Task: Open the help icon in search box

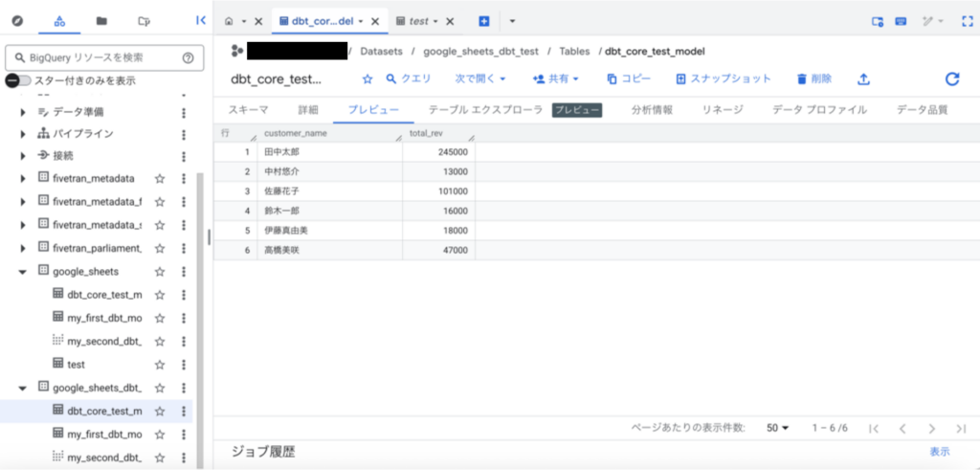Action: (x=188, y=58)
